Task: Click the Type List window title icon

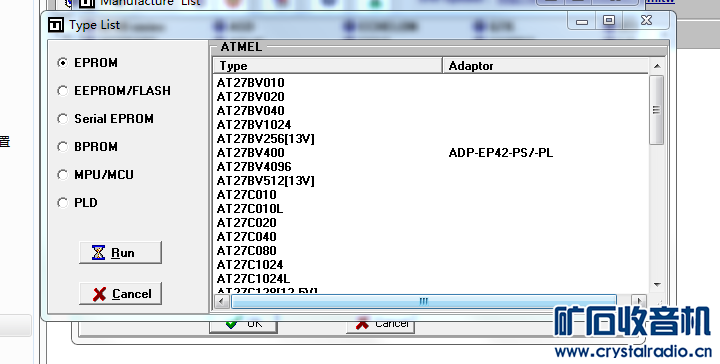Action: (x=56, y=25)
